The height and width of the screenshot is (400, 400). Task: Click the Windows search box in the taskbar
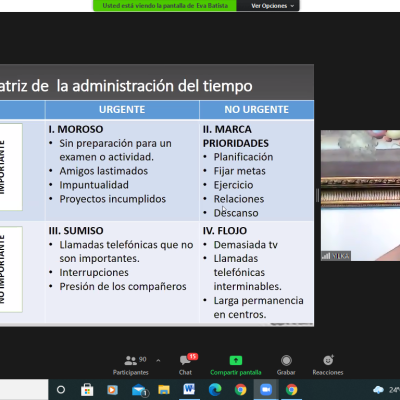[x=24, y=389]
